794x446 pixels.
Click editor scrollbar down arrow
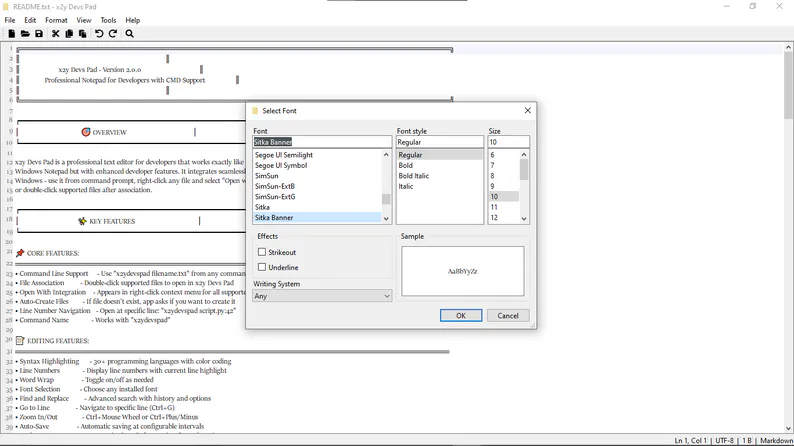tap(788, 428)
